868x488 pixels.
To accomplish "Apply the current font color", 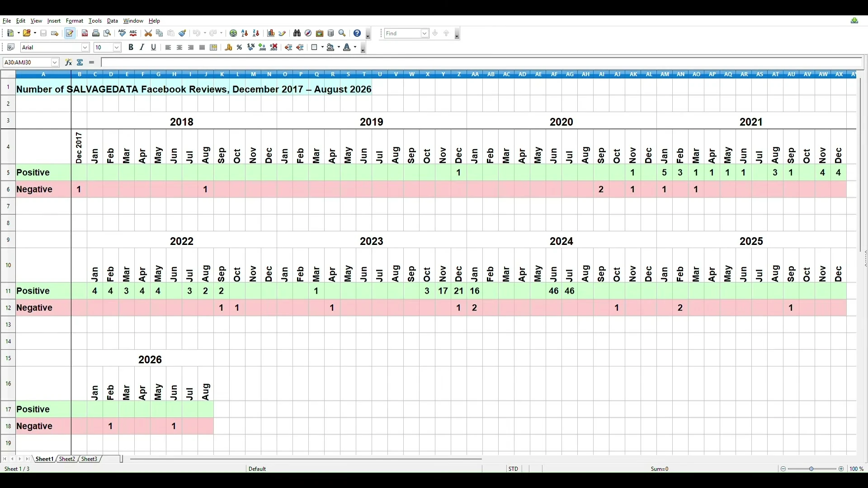I will (347, 47).
